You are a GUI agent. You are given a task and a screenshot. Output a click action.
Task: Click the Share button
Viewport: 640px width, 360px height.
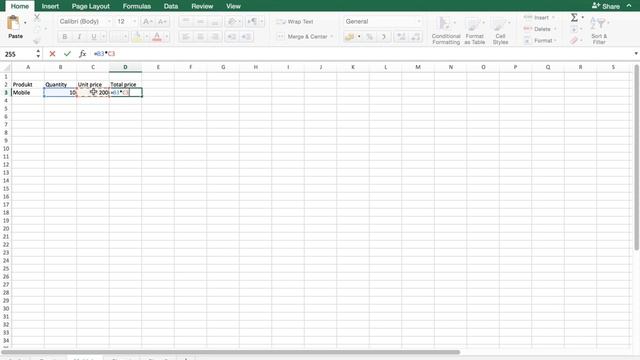606,6
